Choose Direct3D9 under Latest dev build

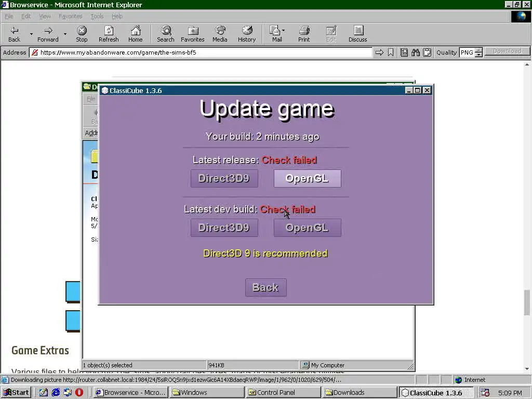pos(224,228)
